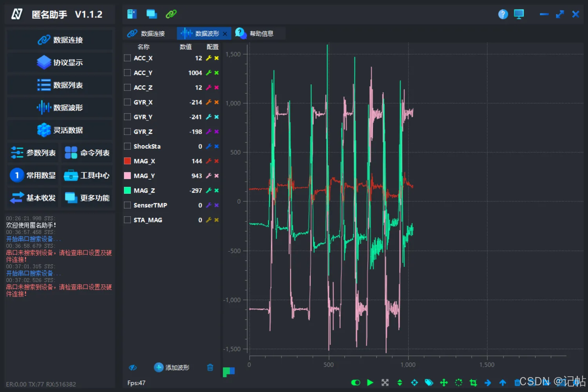Click the pink MAG_Y color swatch
The width and height of the screenshot is (588, 392).
(127, 176)
